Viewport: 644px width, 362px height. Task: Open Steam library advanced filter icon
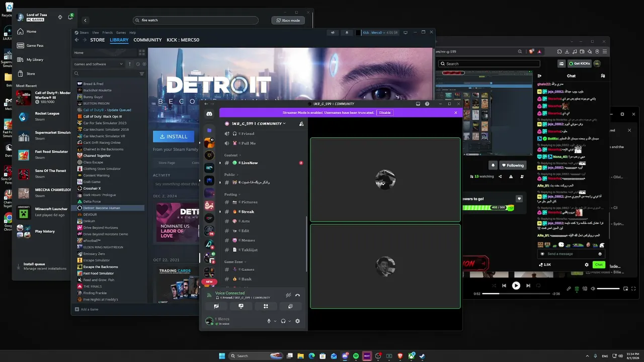pyautogui.click(x=142, y=74)
